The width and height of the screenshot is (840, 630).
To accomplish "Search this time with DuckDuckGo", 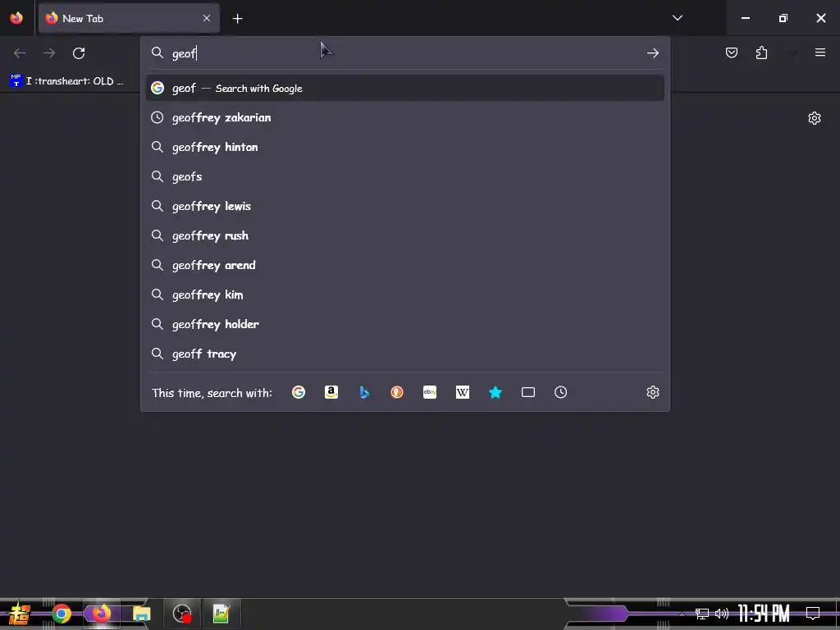I will click(x=397, y=392).
